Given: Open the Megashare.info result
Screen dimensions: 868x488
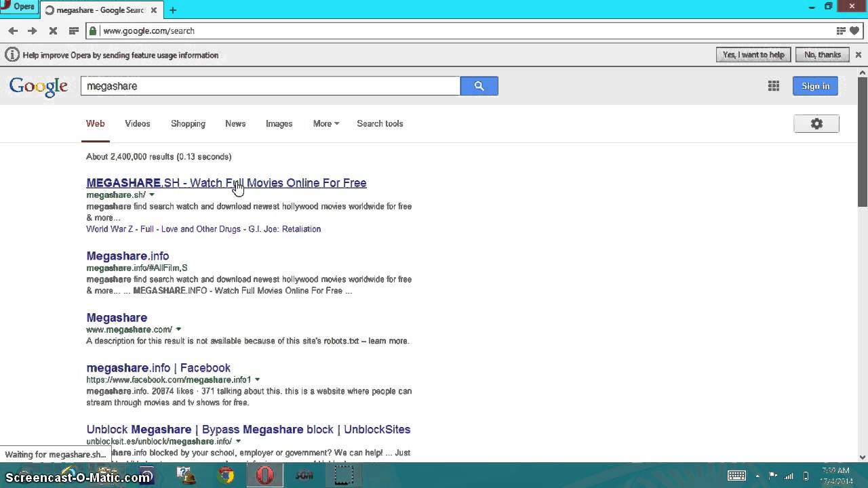Looking at the screenshot, I should (x=127, y=256).
